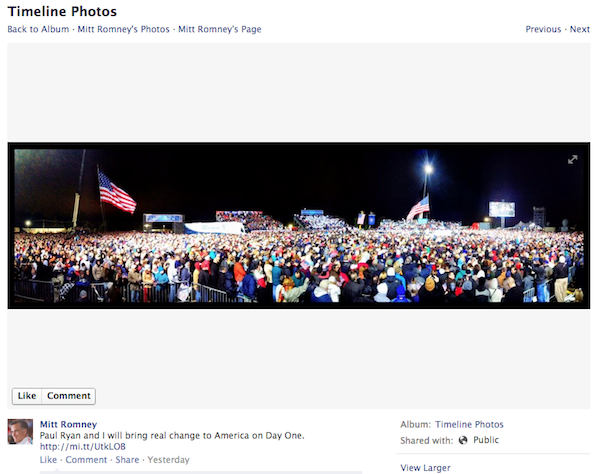The image size is (600, 474).
Task: Click the Like link under the caption
Action: [x=48, y=459]
